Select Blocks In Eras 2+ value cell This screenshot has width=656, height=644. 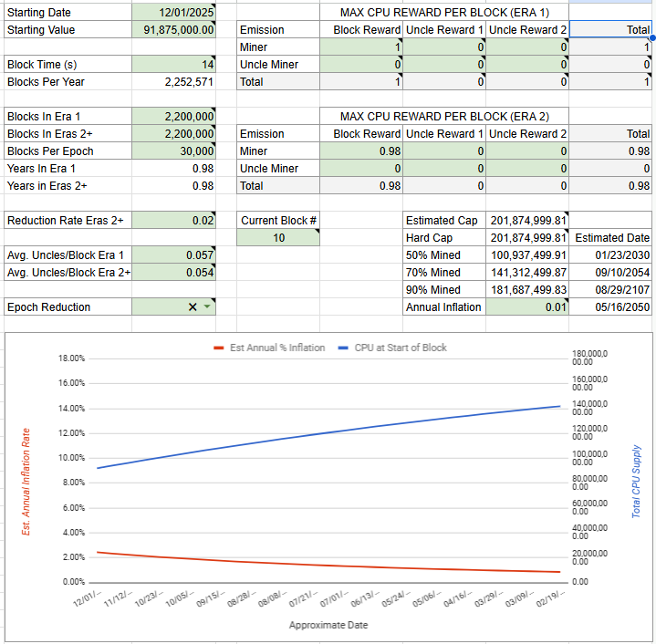click(173, 134)
